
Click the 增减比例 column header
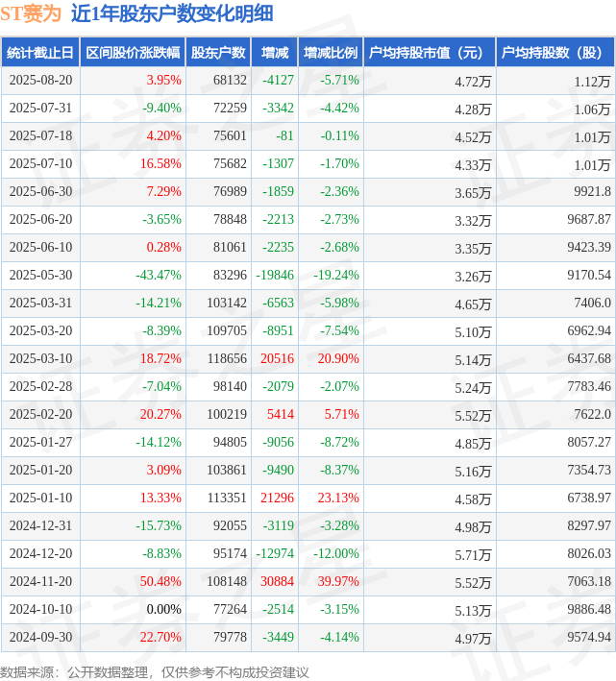coord(330,53)
